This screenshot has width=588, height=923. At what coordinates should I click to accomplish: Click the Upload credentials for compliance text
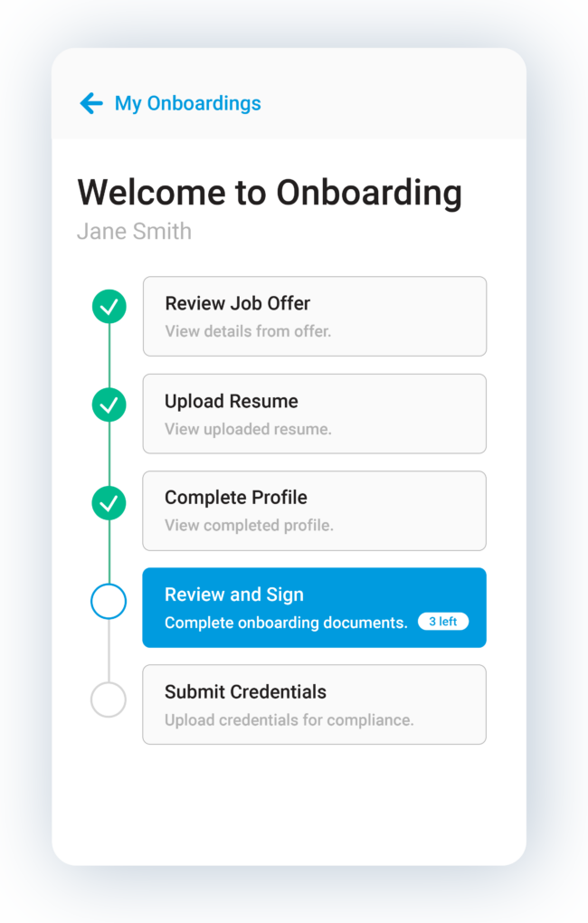click(x=289, y=720)
